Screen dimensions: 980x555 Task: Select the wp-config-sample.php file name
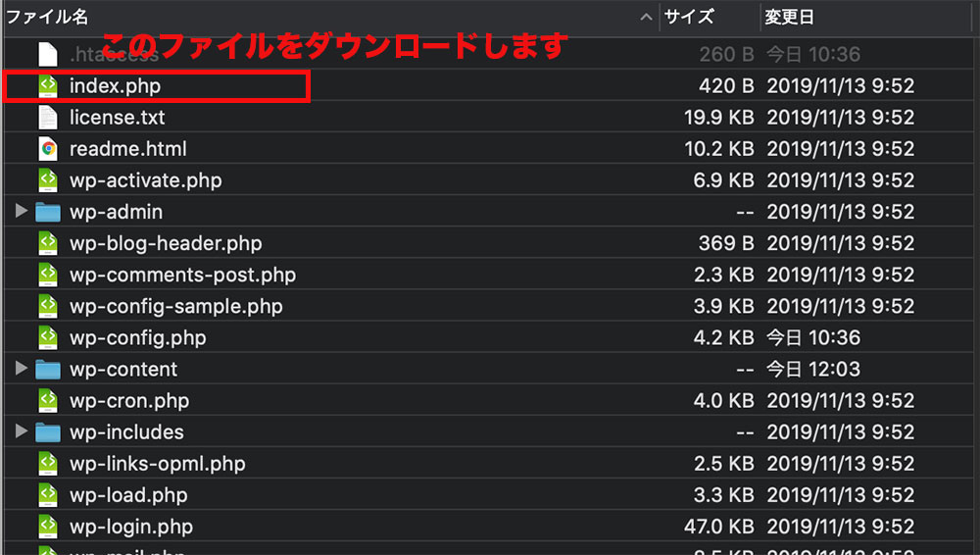(176, 307)
